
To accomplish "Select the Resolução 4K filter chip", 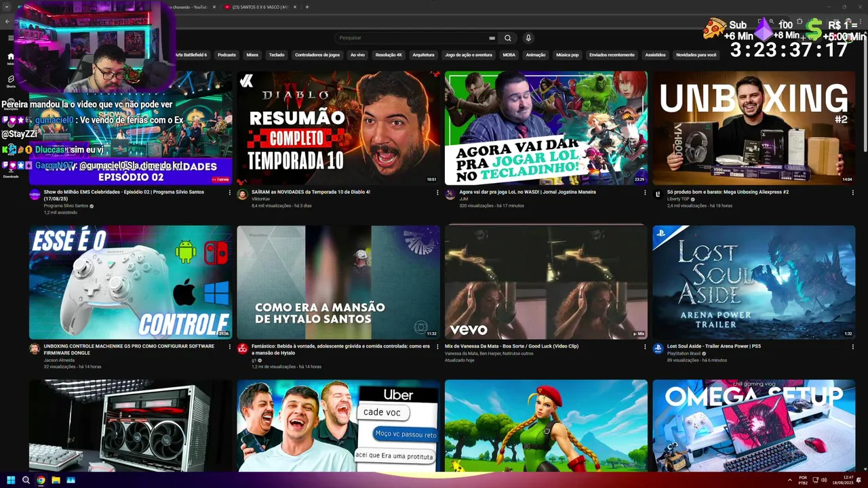I will (389, 55).
